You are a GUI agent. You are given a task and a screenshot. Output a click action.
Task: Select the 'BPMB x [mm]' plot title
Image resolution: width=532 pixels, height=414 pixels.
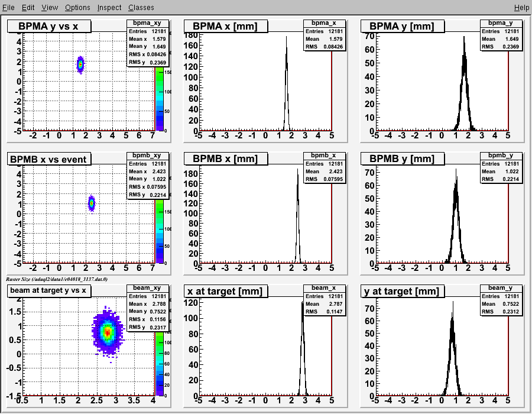pos(226,159)
